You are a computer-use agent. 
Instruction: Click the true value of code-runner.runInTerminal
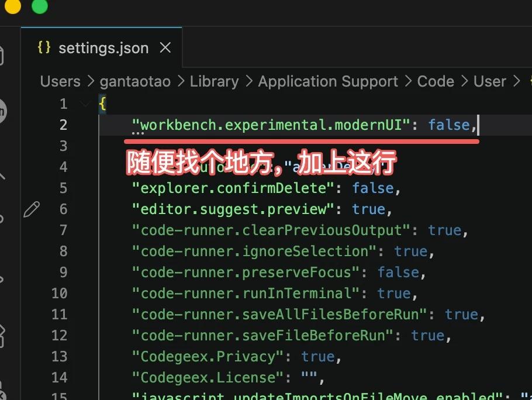pyautogui.click(x=394, y=294)
